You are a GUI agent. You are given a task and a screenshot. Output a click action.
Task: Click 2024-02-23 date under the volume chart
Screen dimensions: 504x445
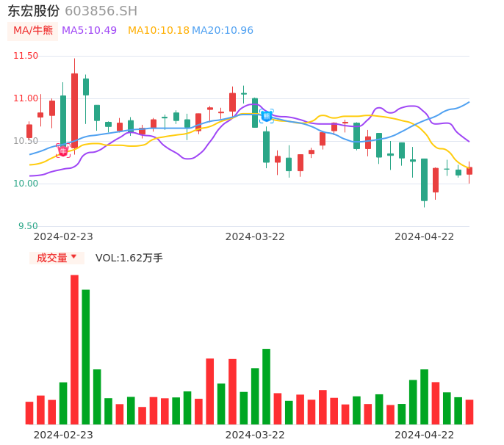[63, 435]
